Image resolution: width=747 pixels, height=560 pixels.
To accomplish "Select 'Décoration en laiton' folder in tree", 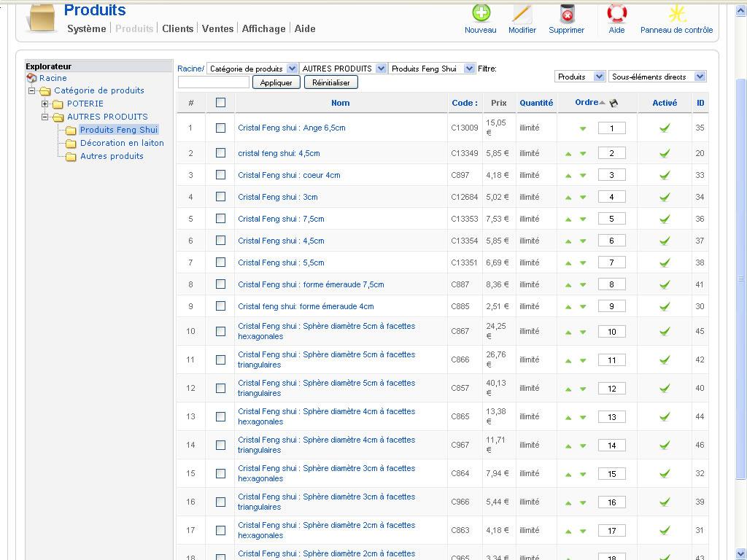I will coord(122,143).
